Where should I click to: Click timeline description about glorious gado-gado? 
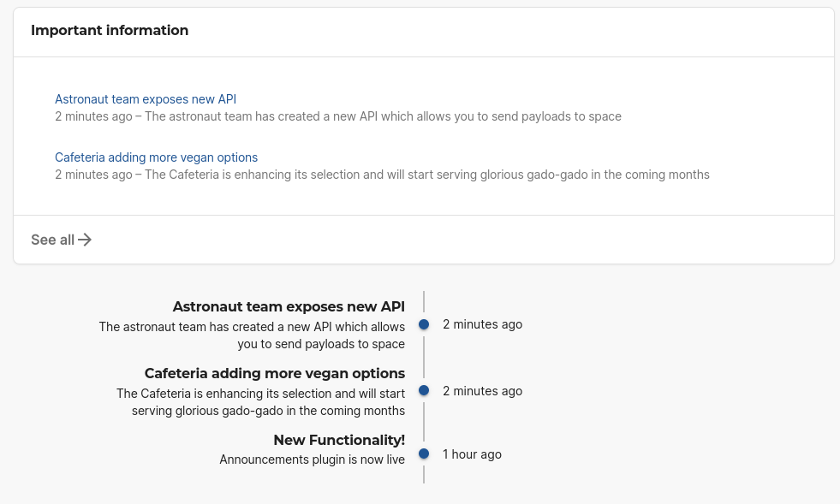(260, 402)
